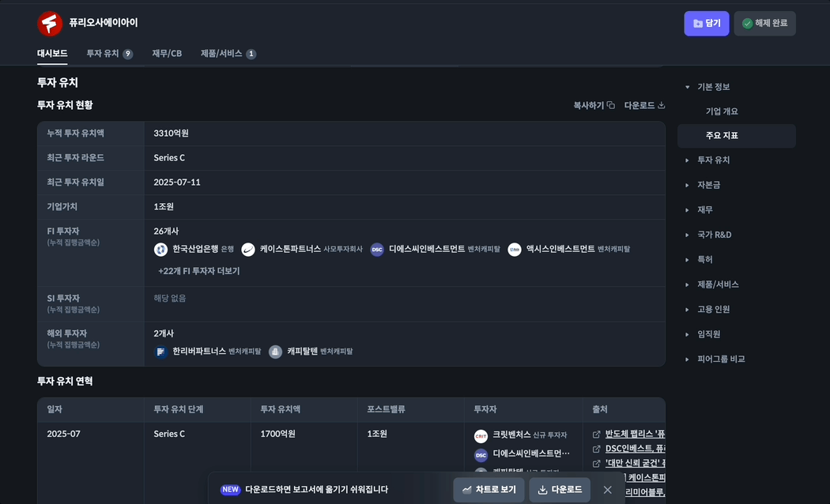This screenshot has height=504, width=830.
Task: Copy the table using 복사하기
Action: [x=594, y=105]
